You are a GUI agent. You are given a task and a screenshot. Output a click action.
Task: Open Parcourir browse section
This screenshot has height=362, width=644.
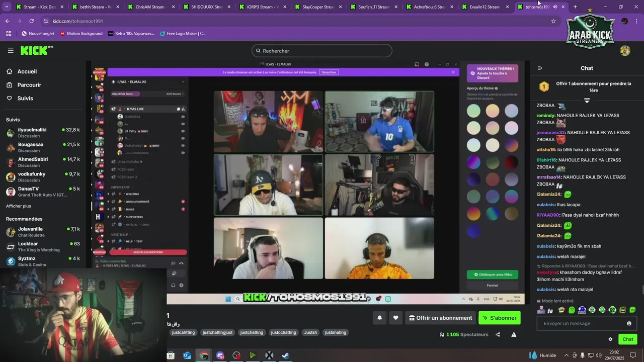pyautogui.click(x=29, y=85)
